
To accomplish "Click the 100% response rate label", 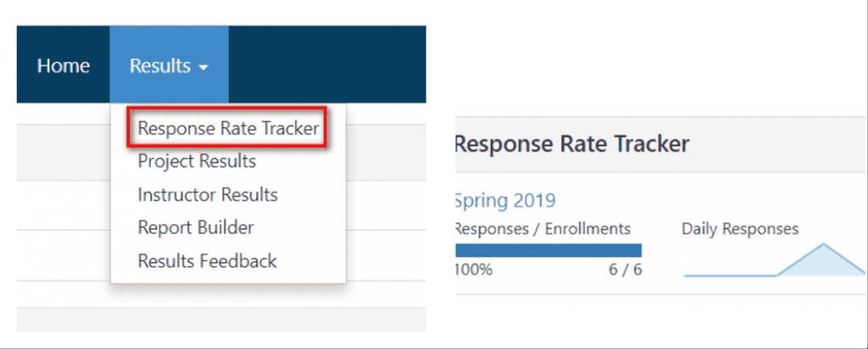I will (475, 271).
